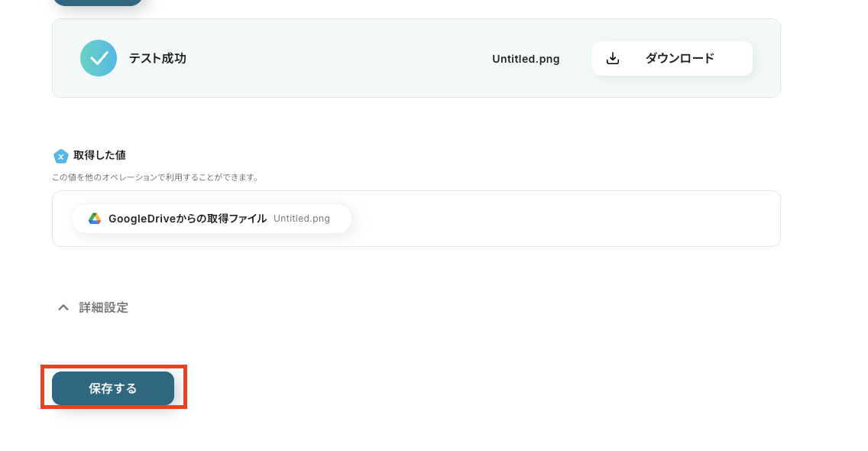Screen dimensions: 868x451
Task: Click the download arrow icon
Action: point(612,59)
